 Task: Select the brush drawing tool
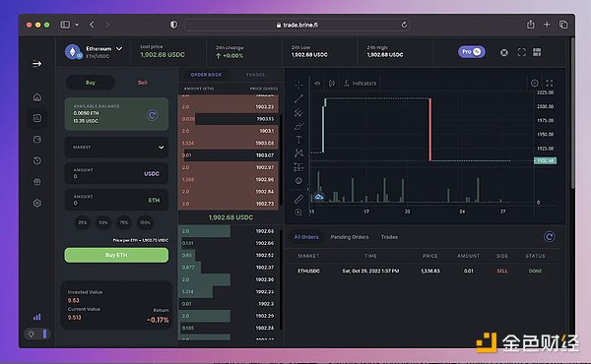[298, 126]
